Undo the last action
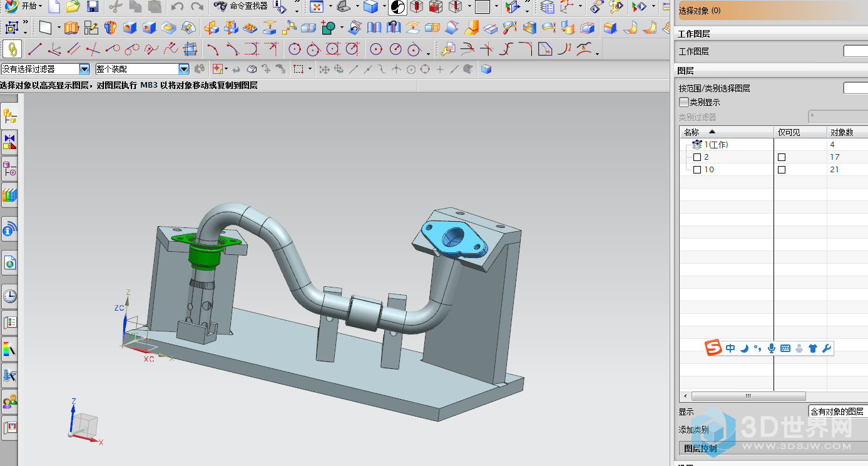868x466 pixels. 177,7
